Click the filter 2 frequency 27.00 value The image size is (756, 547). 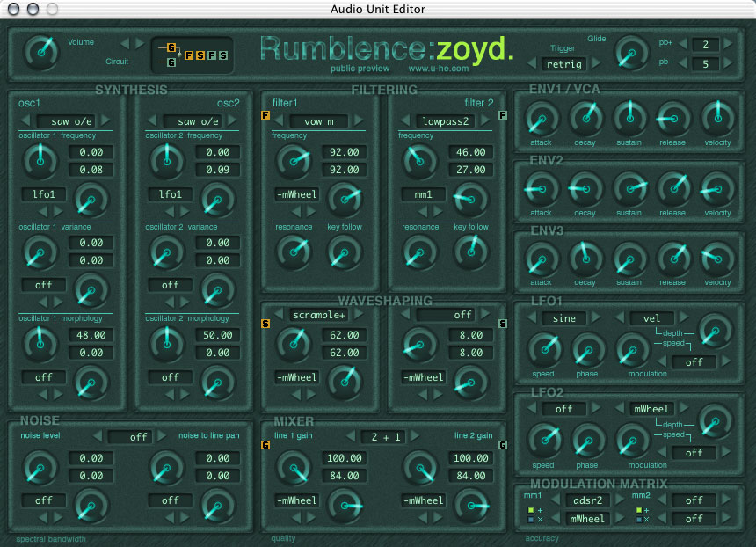pos(471,170)
